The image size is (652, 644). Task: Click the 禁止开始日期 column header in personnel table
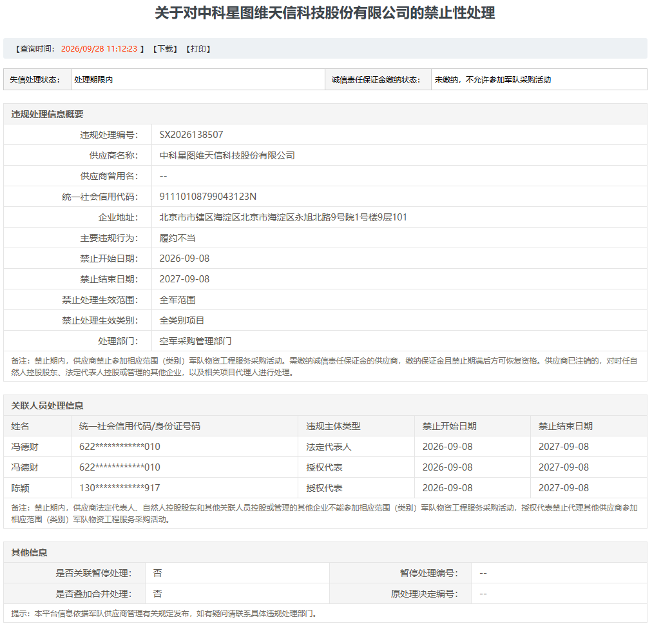point(450,426)
